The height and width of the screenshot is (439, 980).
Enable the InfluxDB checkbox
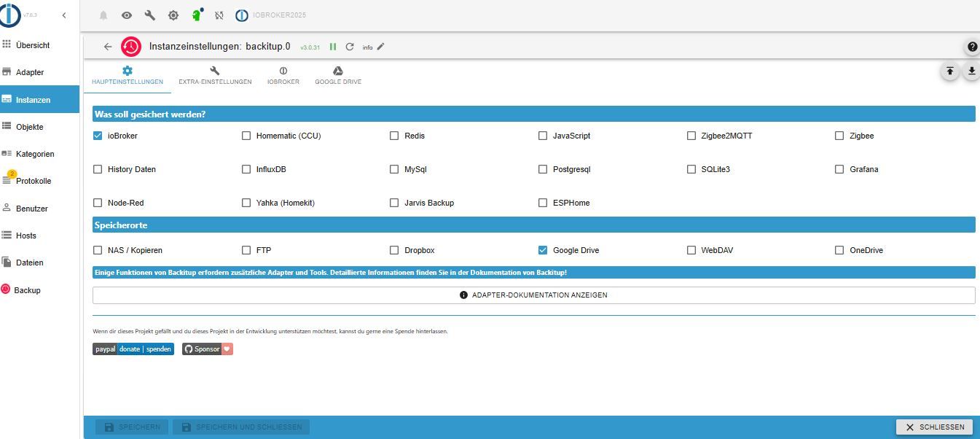coord(246,169)
